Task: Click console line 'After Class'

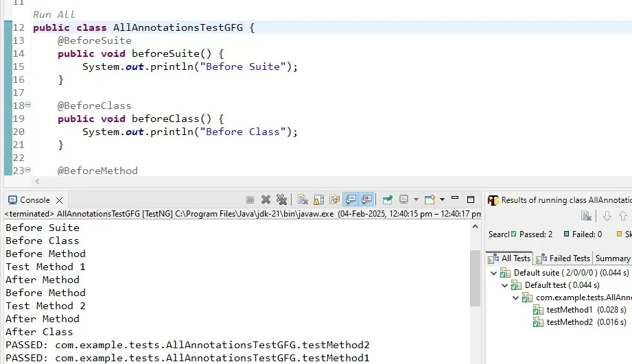Action: (x=40, y=332)
